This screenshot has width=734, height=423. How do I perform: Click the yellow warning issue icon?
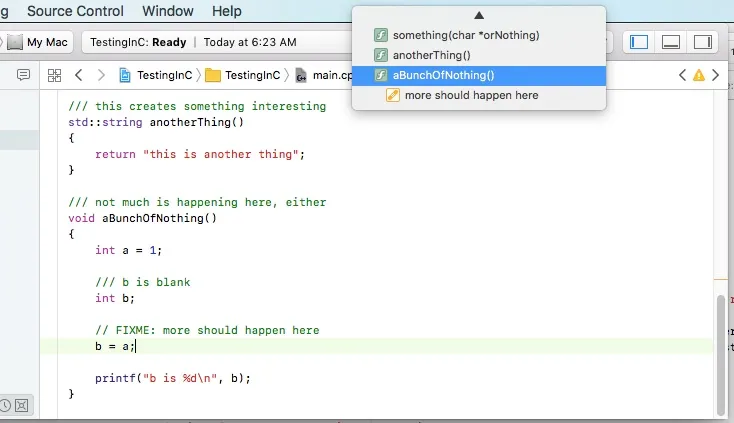[x=699, y=75]
